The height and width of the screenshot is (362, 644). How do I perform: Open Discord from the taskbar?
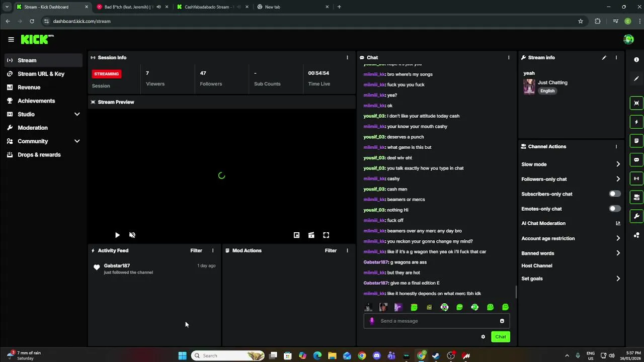[x=376, y=355]
